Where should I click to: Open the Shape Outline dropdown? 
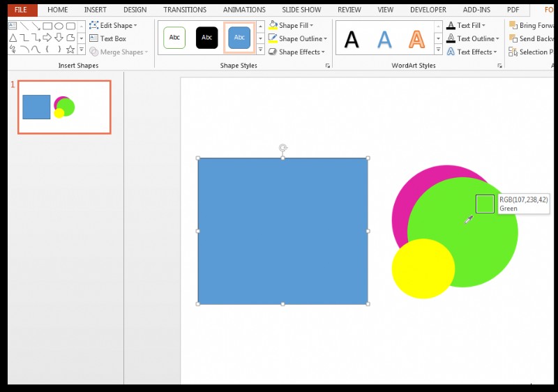(298, 38)
